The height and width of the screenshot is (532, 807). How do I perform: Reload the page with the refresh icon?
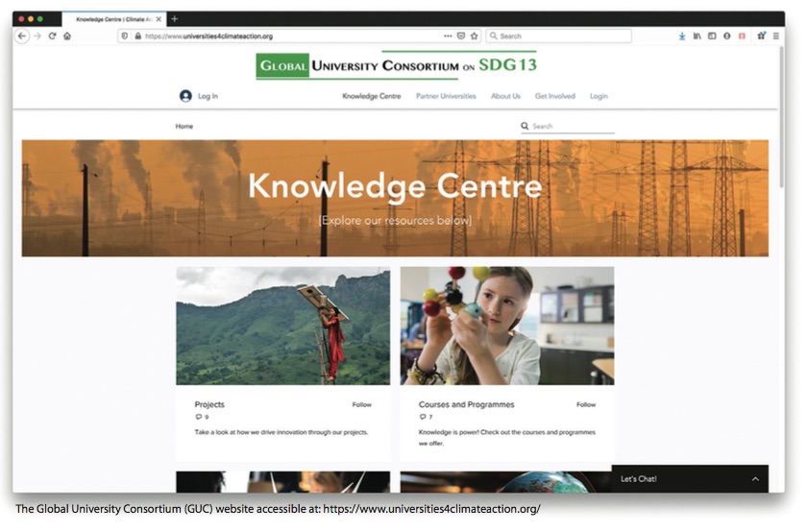point(52,36)
